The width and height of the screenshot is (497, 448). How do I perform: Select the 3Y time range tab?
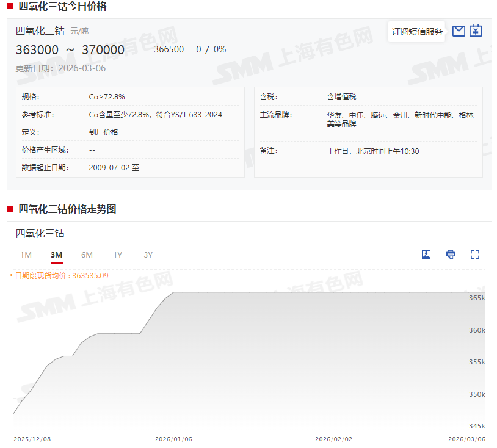point(148,255)
